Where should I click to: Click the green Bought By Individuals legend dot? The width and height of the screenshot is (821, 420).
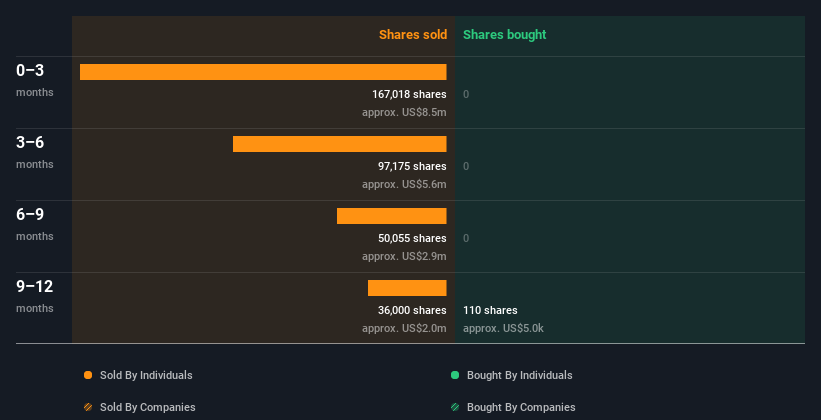(455, 375)
